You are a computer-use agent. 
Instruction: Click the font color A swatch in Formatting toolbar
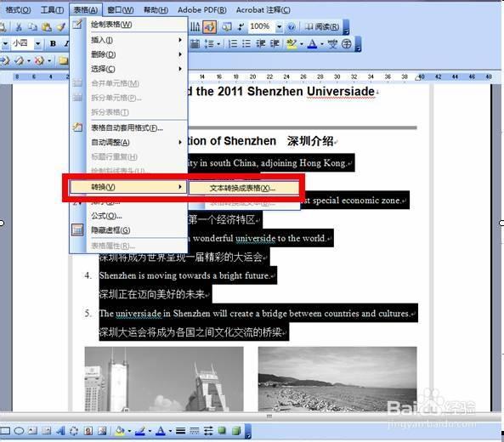312,43
